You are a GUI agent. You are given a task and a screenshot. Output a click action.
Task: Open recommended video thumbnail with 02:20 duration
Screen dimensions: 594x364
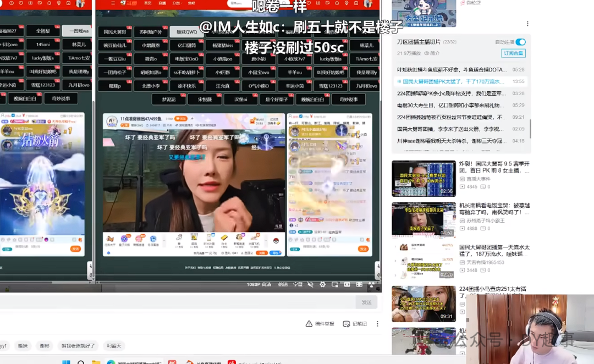click(x=424, y=262)
